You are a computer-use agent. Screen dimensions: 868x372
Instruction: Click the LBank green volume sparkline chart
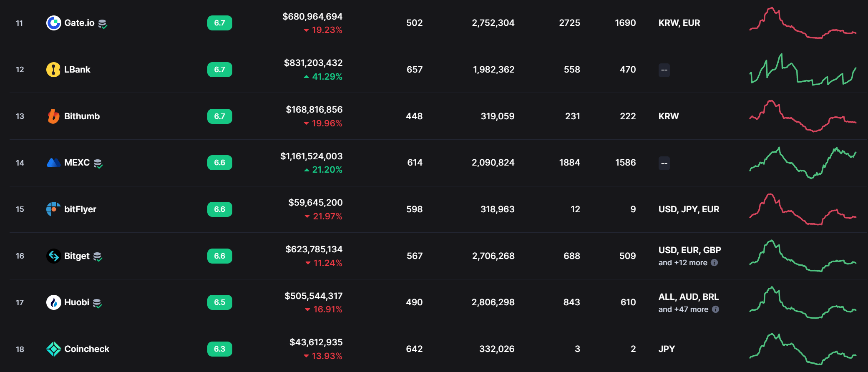coord(803,70)
